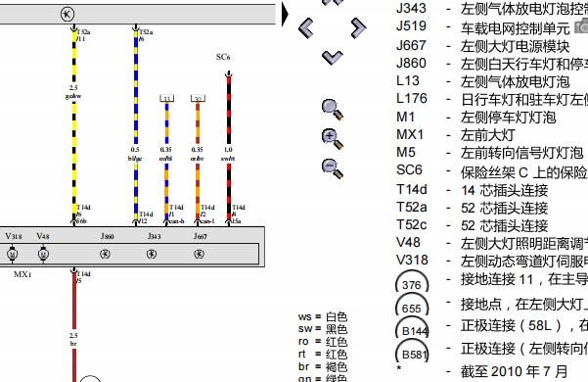The image size is (588, 382).
Task: Click the 376 ground connection circle
Action: pos(412,282)
